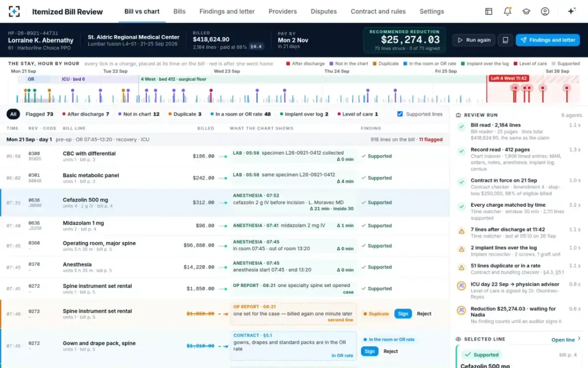
Task: Select the All filter pill
Action: [x=13, y=114]
